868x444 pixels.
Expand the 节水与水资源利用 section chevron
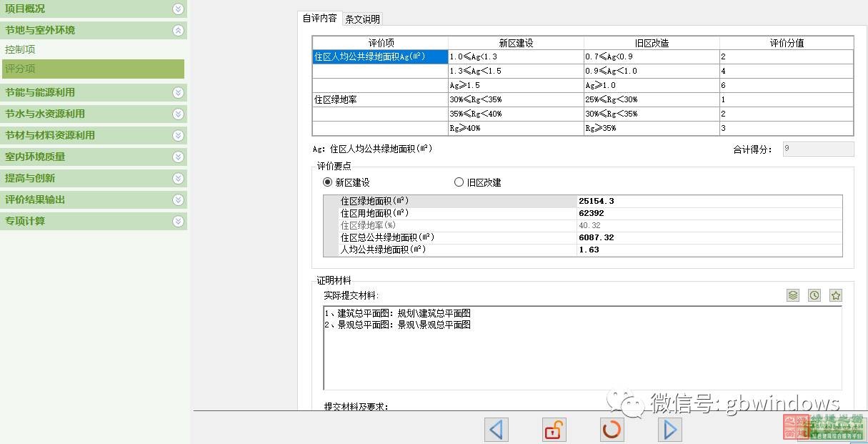coord(178,114)
